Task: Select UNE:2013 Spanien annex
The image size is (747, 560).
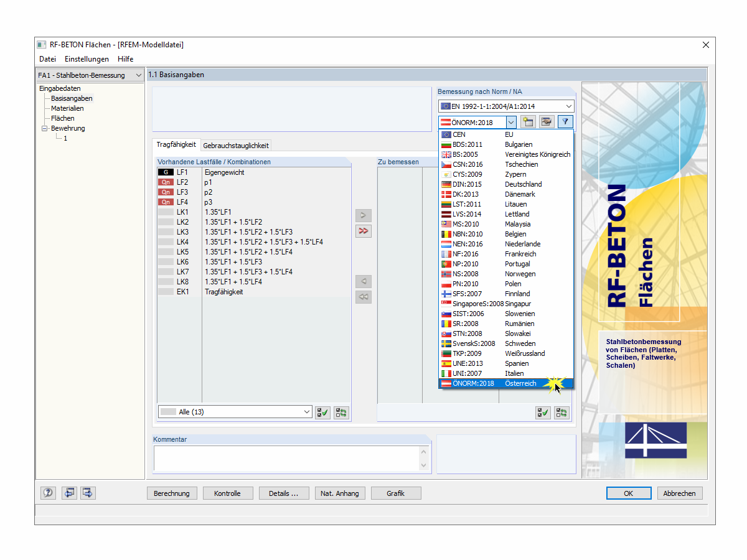Action: point(506,363)
